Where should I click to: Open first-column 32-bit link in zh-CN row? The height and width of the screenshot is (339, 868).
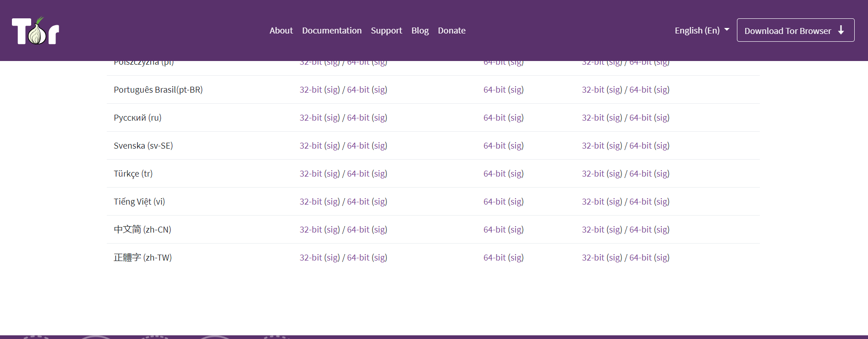(x=311, y=229)
